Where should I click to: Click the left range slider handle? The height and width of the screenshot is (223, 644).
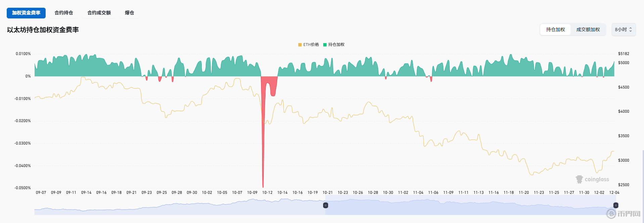point(326,205)
